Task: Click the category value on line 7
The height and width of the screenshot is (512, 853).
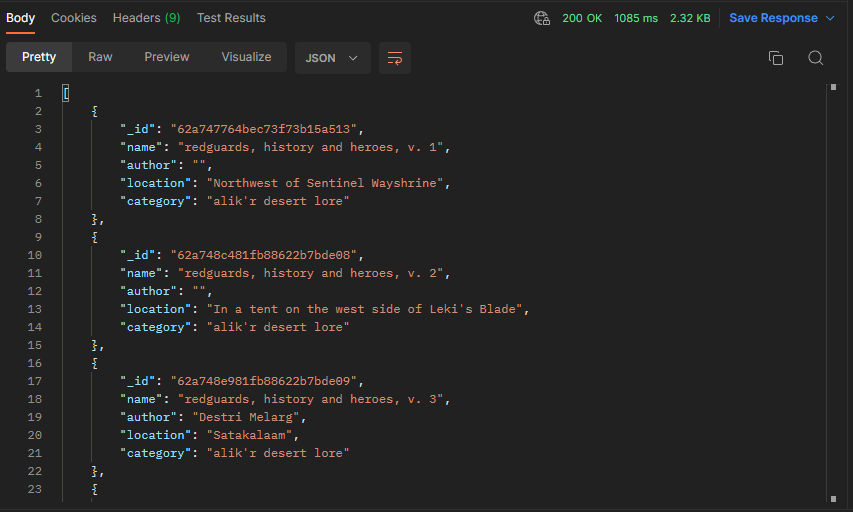Action: tap(278, 201)
